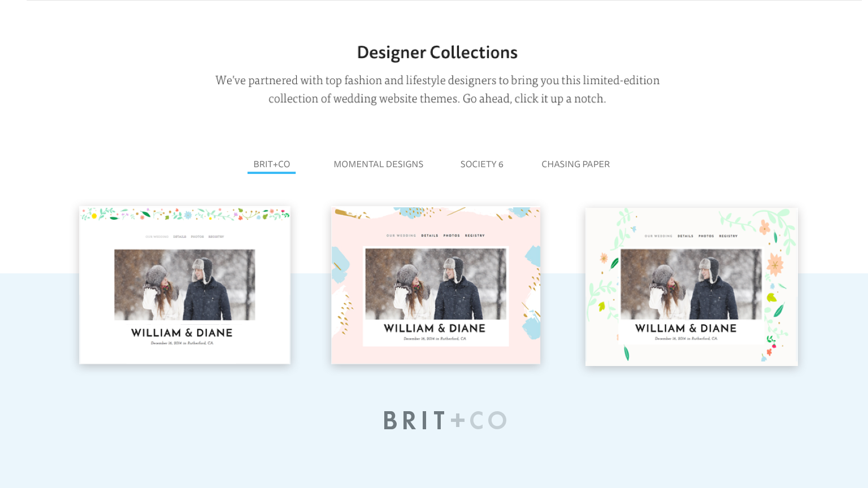Click the large BRIT+CO logo

point(445,421)
